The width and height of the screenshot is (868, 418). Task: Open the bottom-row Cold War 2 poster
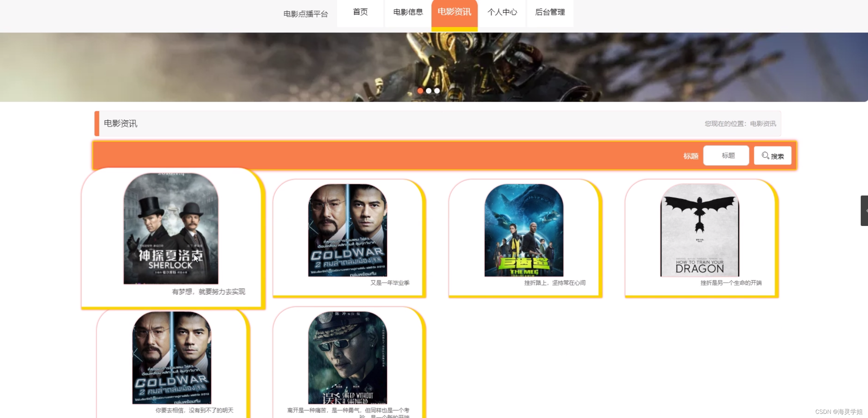[171, 357]
